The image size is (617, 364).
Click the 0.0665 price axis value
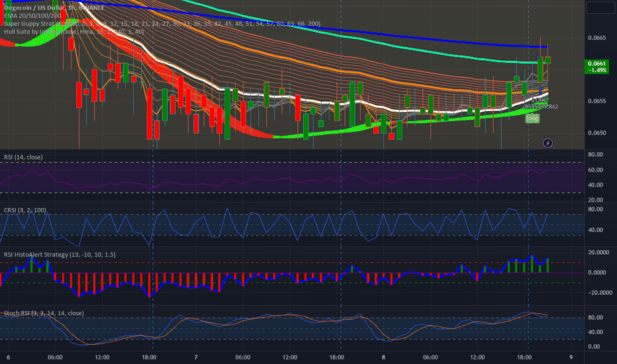point(596,38)
